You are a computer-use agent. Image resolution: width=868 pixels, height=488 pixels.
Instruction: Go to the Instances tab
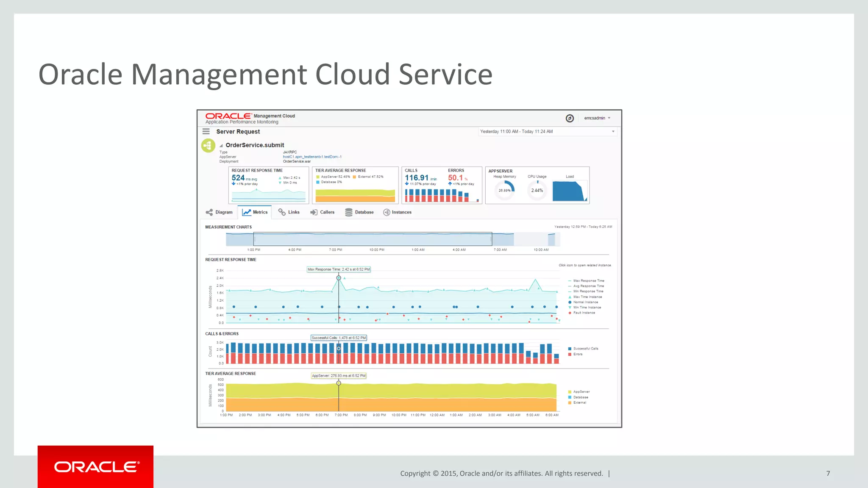click(x=397, y=212)
